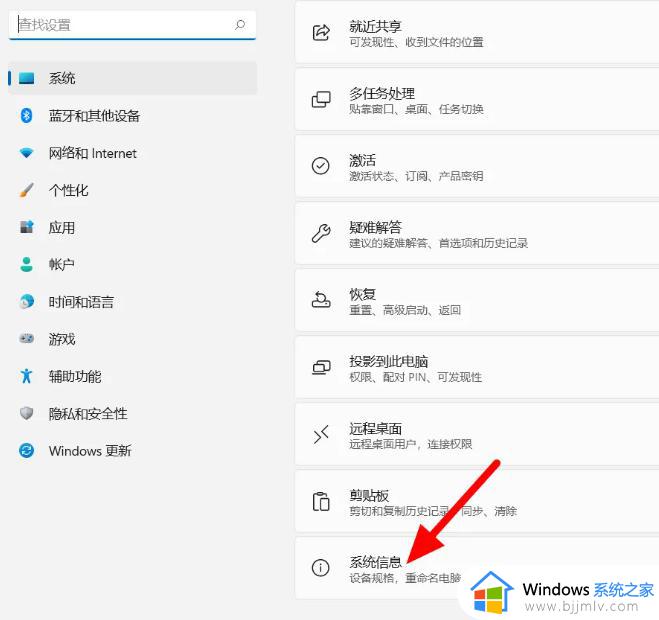This screenshot has height=620, width=659.
Task: Click the wrench icon for 疑难解答
Action: click(x=321, y=233)
